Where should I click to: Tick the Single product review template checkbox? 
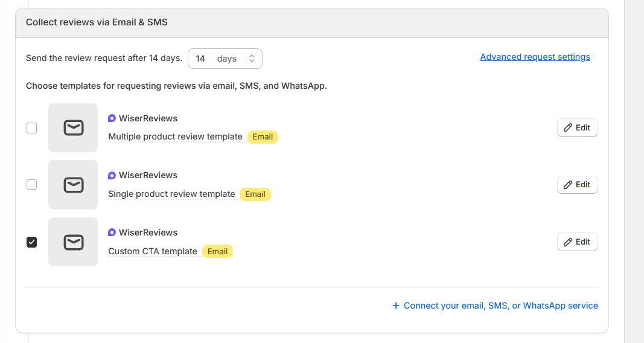tap(32, 185)
